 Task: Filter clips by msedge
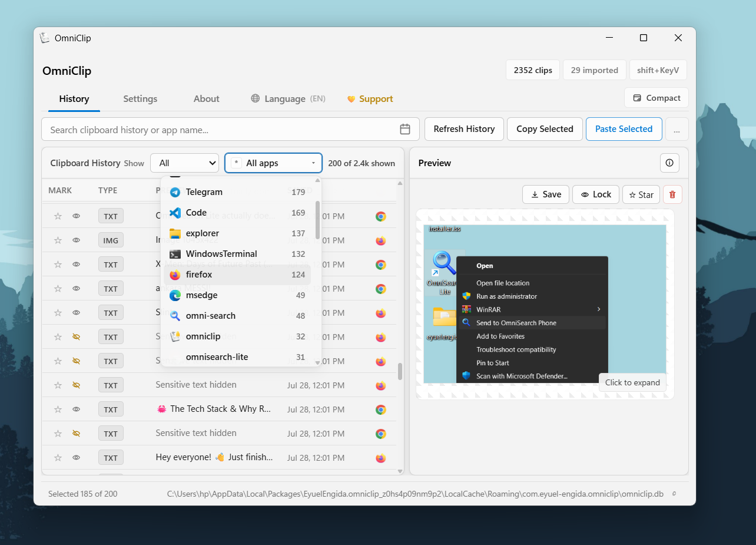tap(237, 295)
